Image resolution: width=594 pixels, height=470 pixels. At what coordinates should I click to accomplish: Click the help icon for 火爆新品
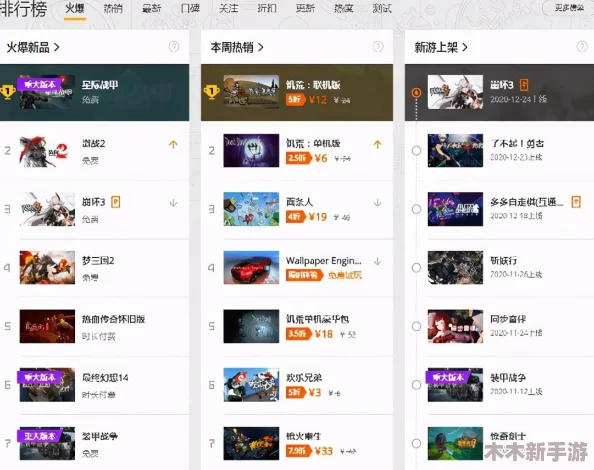coord(174,47)
